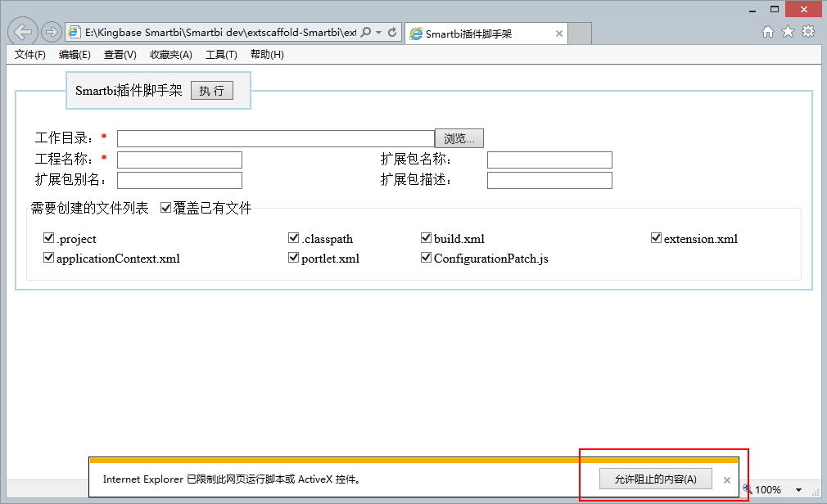Image resolution: width=827 pixels, height=504 pixels.
Task: Focus the 扩展包名称 input field
Action: tap(549, 160)
